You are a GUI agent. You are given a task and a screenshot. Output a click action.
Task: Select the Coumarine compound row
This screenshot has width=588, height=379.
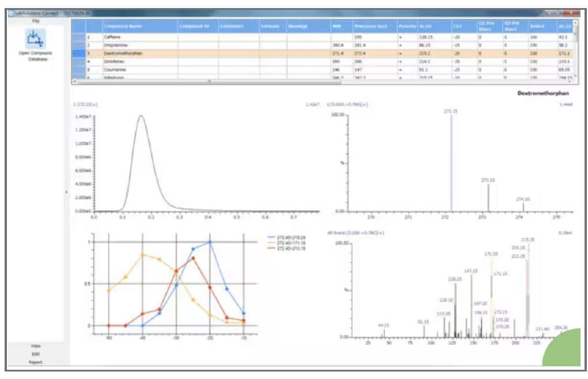322,70
